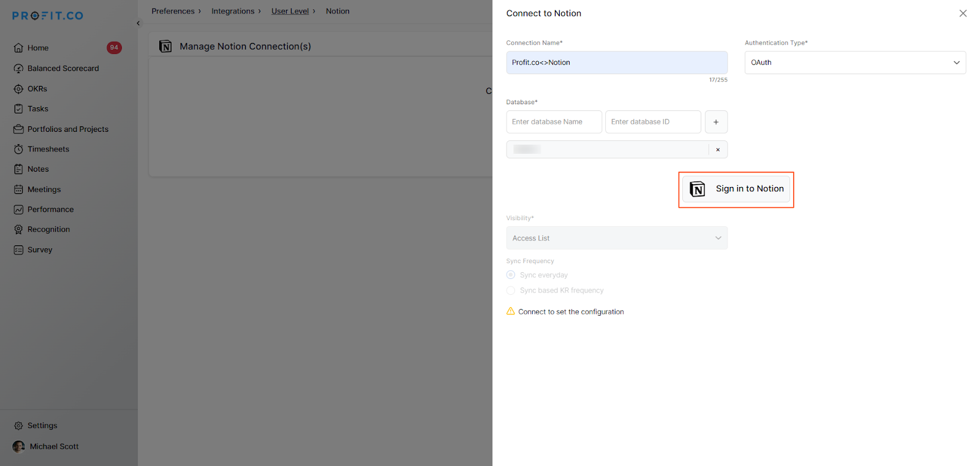The width and height of the screenshot is (980, 466).
Task: Click the Portfolios and Projects briefcase icon
Action: coord(18,129)
